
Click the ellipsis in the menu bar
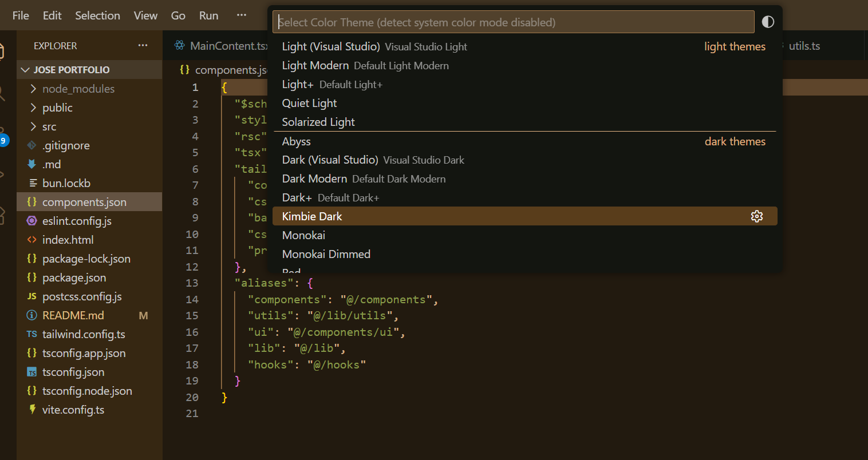[x=241, y=15]
